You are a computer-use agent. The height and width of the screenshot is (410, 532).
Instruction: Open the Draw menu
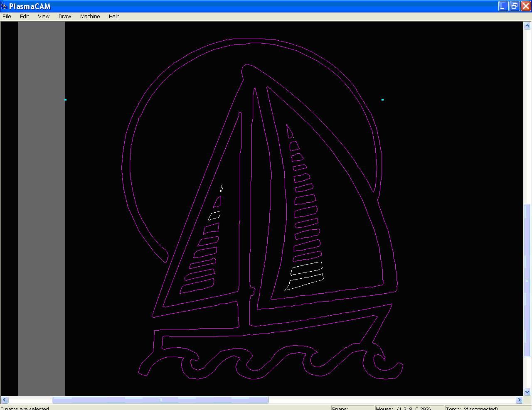[64, 16]
